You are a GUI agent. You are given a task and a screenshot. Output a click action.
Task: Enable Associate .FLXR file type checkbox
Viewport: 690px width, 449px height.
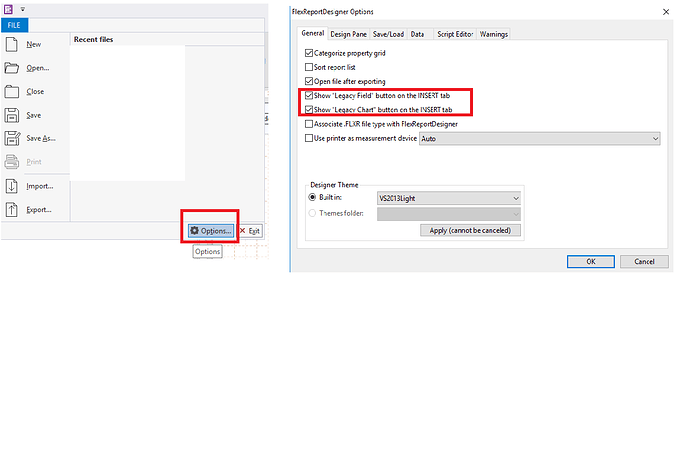(x=309, y=124)
